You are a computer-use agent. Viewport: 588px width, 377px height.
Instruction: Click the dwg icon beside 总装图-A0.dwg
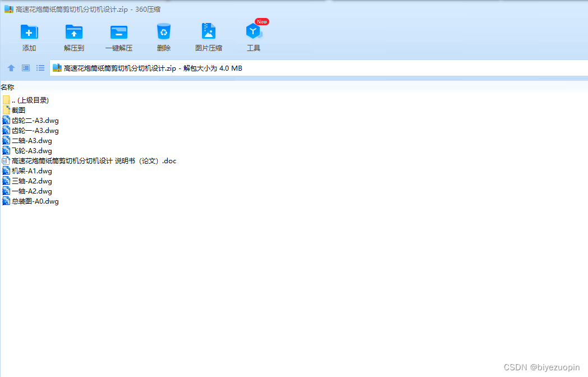(x=6, y=201)
